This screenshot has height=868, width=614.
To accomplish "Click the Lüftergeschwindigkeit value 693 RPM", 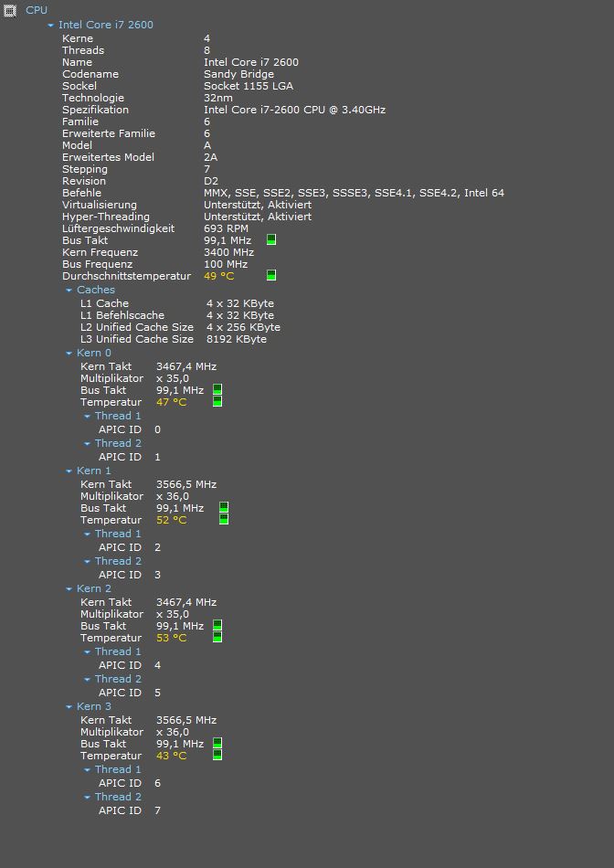I will 226,228.
